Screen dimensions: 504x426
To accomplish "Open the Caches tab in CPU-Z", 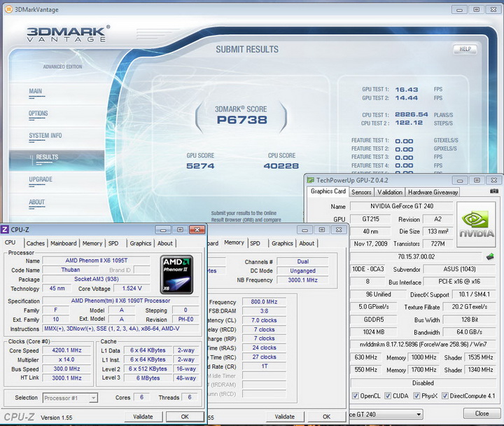I will [x=35, y=243].
